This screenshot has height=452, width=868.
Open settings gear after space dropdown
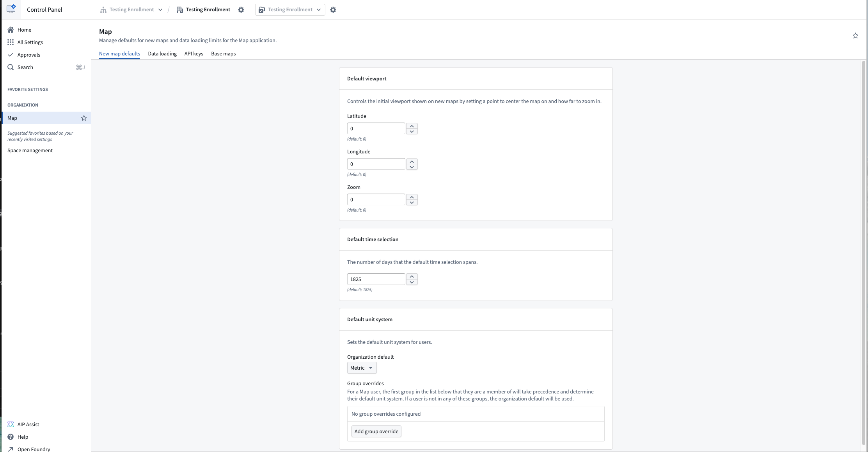[x=333, y=10]
